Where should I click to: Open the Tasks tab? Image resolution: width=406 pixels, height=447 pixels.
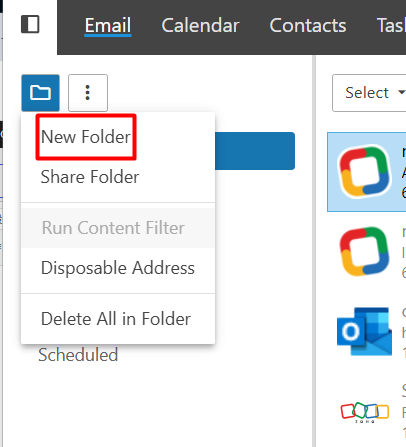coord(391,26)
